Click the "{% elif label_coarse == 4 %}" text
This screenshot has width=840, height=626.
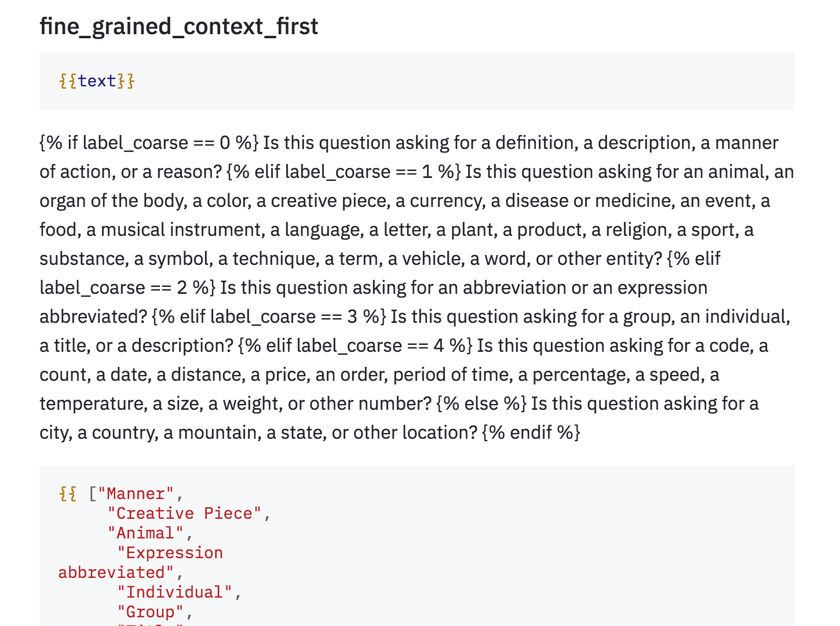355,345
